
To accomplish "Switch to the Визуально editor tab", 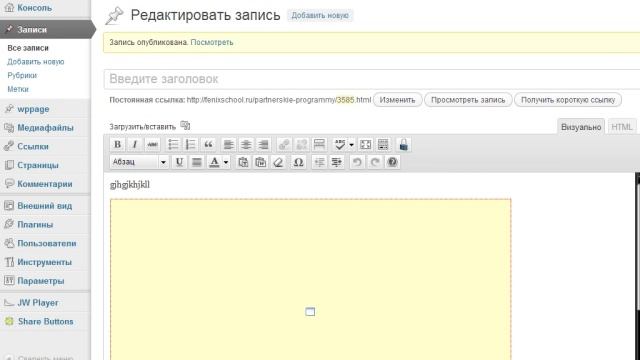I will tap(581, 127).
